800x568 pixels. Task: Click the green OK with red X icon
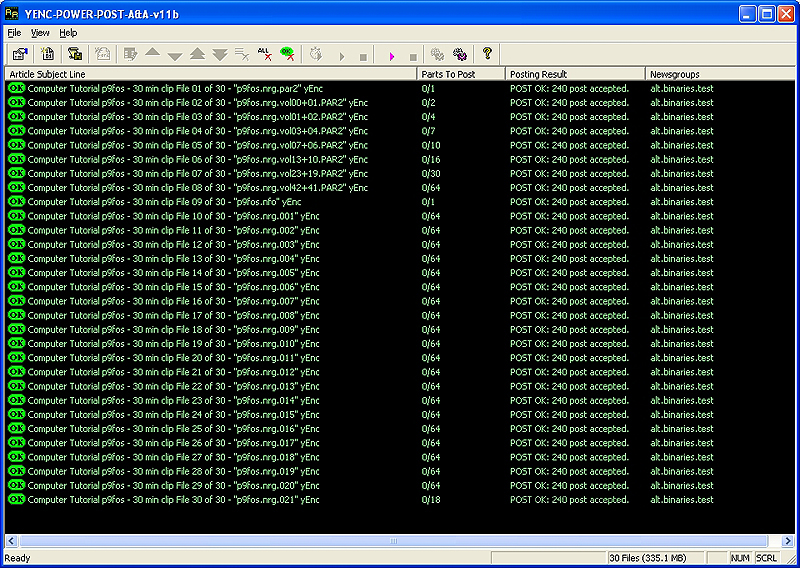point(287,54)
